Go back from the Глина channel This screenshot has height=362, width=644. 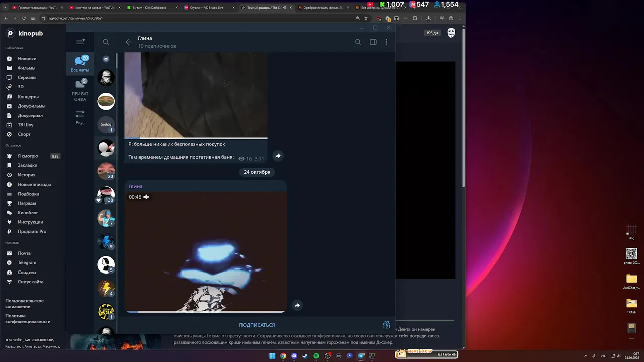pyautogui.click(x=128, y=42)
